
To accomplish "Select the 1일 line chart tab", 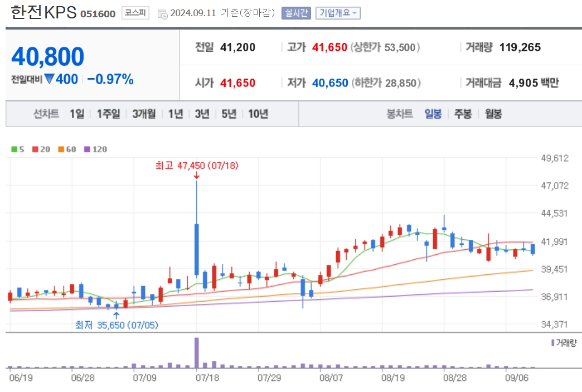I will [77, 114].
